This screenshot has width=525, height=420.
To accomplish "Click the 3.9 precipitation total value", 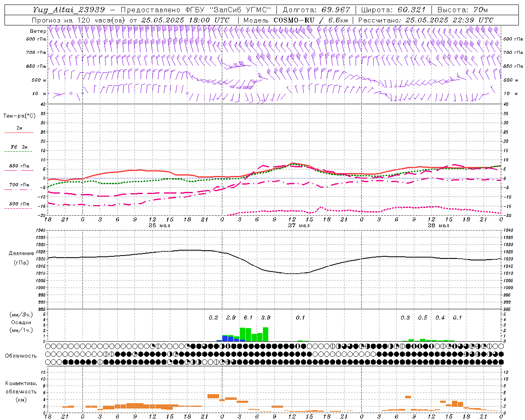I will point(266,318).
